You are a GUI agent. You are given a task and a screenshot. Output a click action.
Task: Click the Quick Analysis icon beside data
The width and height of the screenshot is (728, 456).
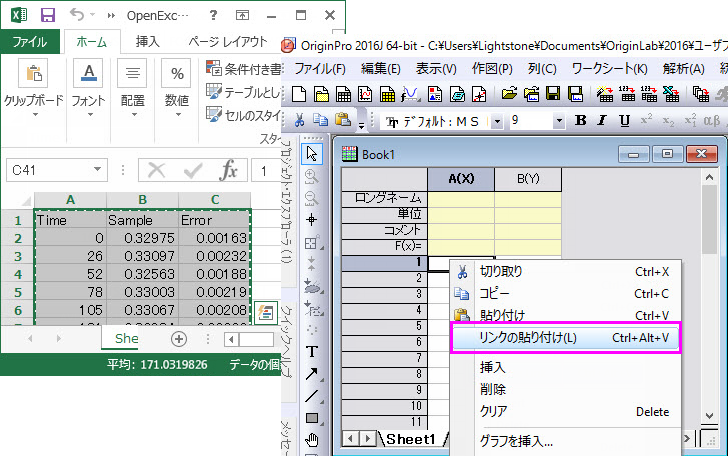(x=266, y=312)
